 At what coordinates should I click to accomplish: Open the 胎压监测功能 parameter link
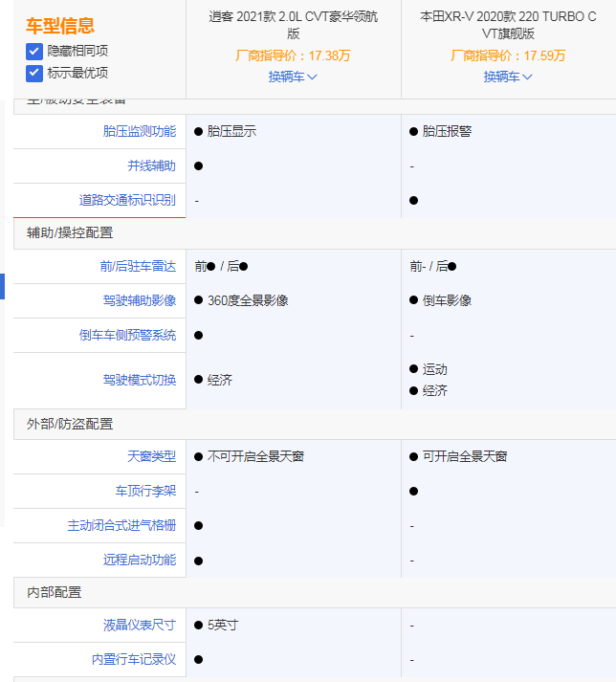[140, 131]
